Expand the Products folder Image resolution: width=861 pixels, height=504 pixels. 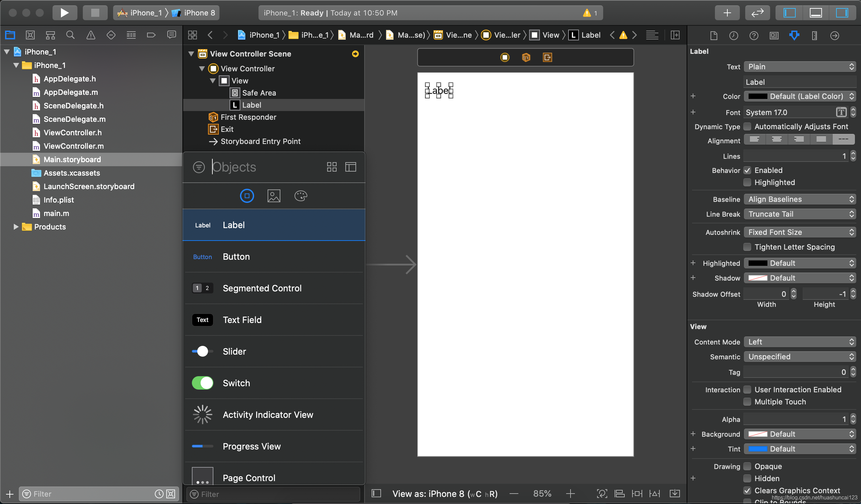16,227
